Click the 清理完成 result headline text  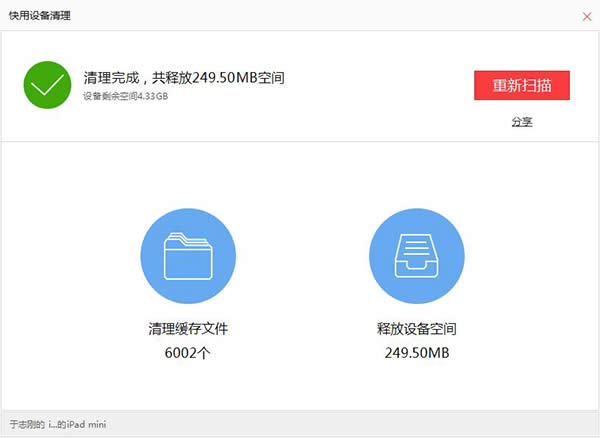(x=185, y=76)
